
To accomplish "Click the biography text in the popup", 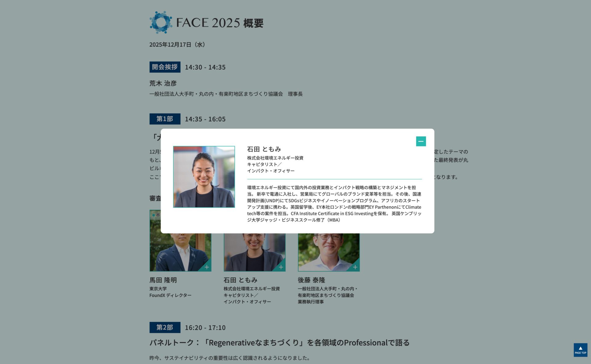I will pos(334,204).
